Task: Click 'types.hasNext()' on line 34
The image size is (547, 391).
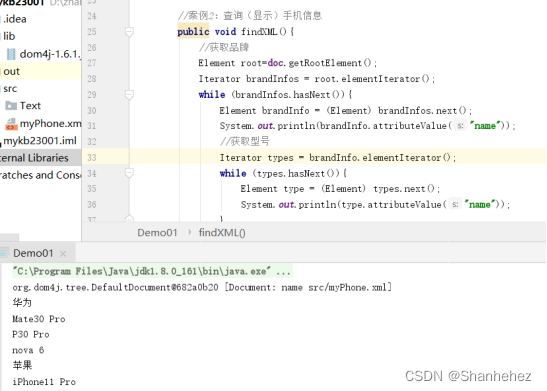Action: point(296,173)
